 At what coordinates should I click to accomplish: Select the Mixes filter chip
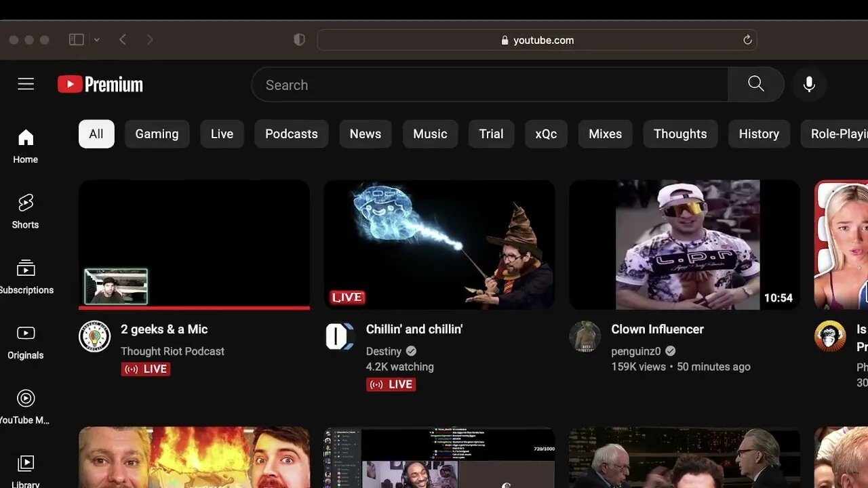[x=605, y=134]
